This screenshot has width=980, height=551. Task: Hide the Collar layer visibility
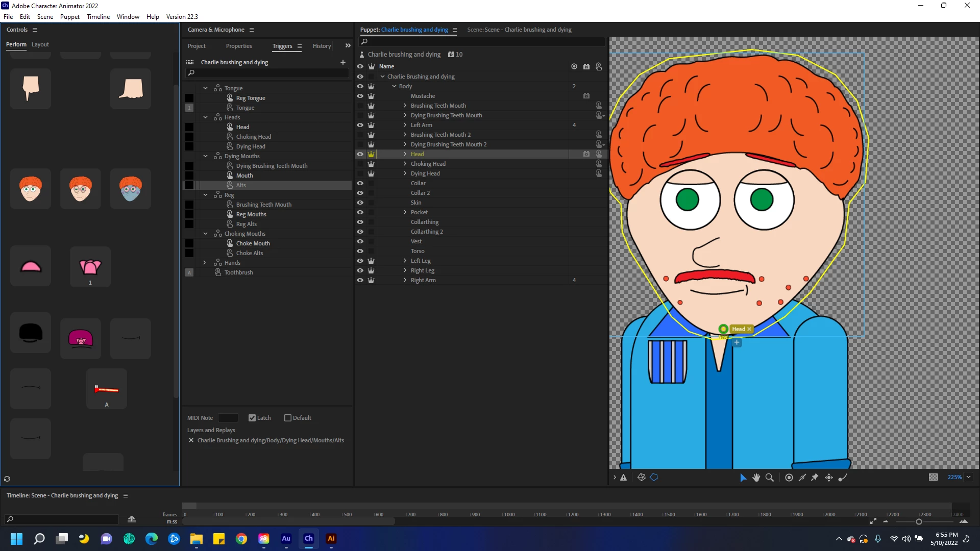click(x=360, y=183)
